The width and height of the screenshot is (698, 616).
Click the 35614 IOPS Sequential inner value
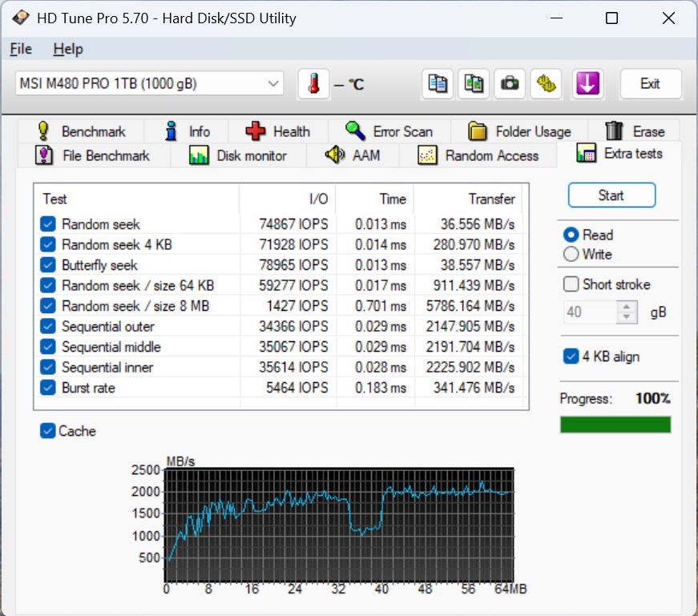[293, 367]
